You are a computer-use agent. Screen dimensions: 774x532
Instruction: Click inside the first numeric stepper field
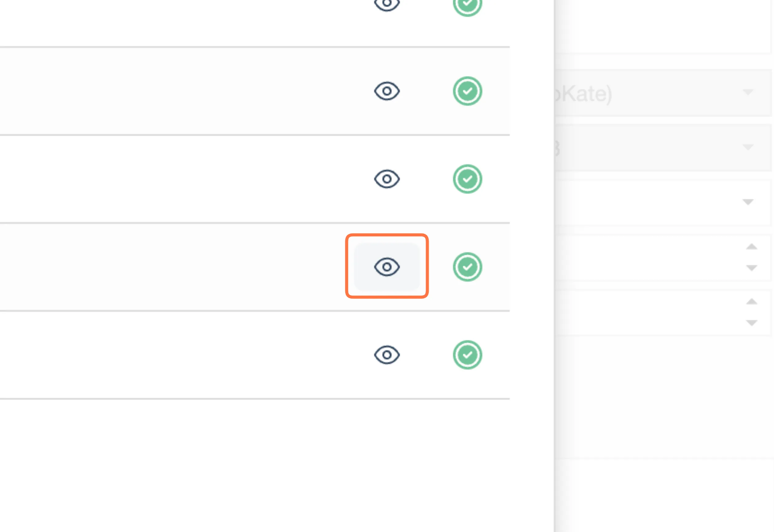coord(650,258)
